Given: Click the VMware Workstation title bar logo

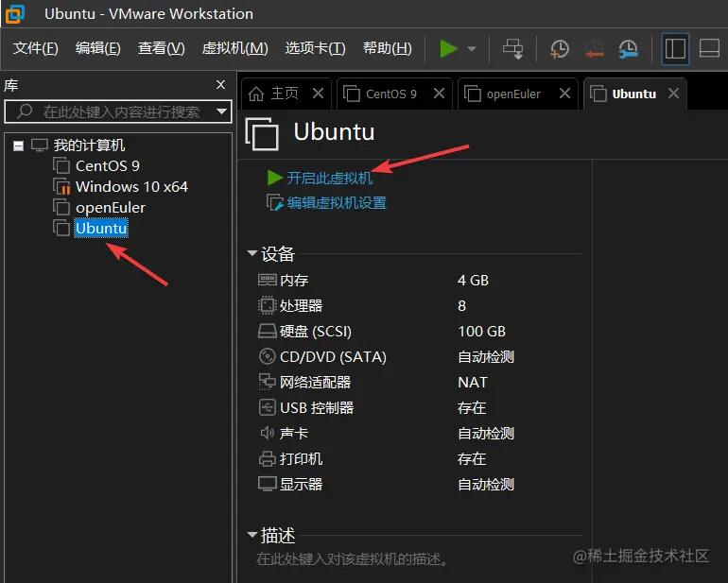Looking at the screenshot, I should tap(15, 14).
